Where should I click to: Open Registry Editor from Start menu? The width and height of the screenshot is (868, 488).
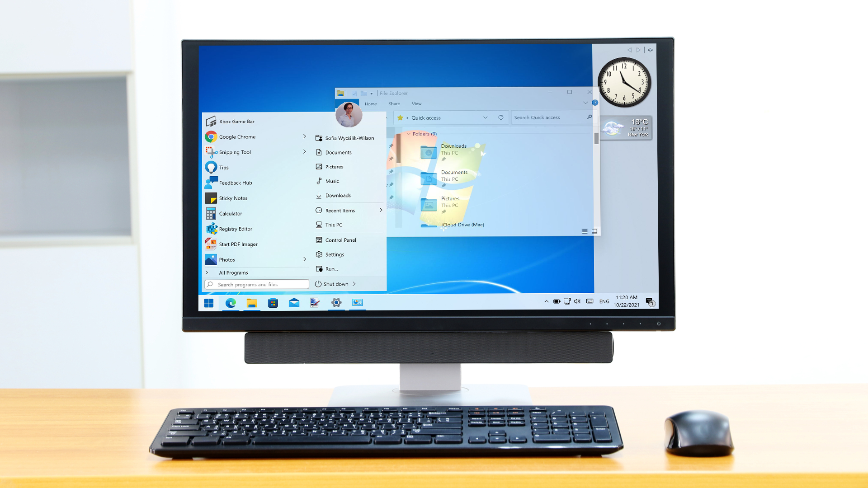[x=234, y=228]
